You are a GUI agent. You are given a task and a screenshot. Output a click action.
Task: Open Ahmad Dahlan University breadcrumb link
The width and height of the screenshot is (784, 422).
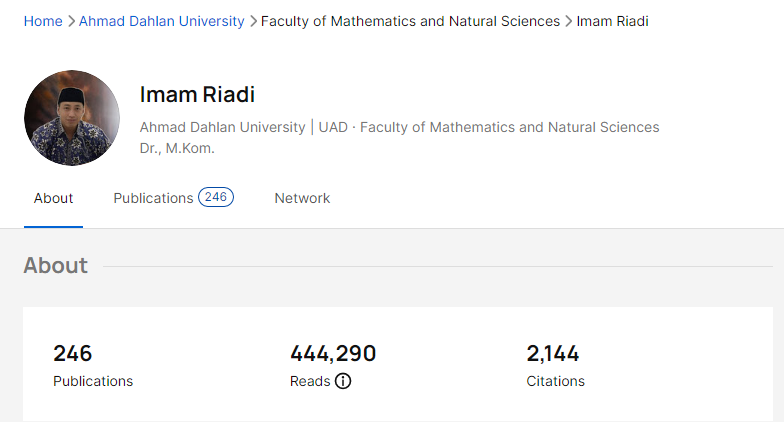(162, 21)
